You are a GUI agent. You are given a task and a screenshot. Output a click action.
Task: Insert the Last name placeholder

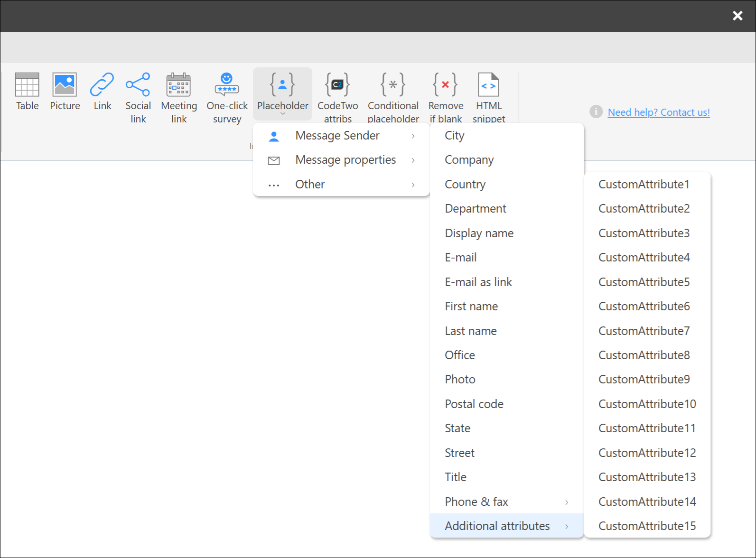[x=506, y=331]
